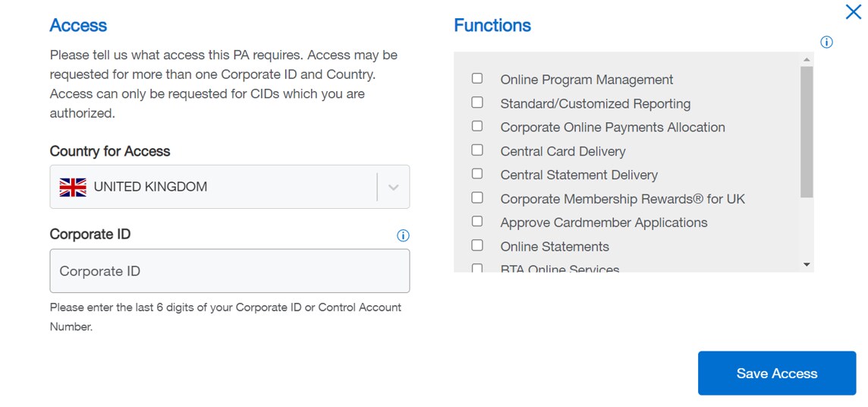868x407 pixels.
Task: Click the info icon above Functions list
Action: [x=826, y=43]
